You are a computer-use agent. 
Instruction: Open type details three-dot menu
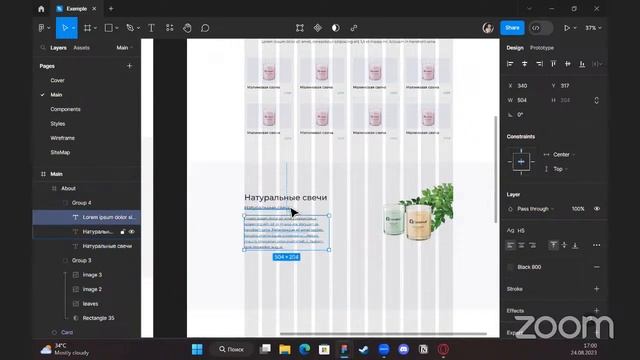tap(596, 245)
